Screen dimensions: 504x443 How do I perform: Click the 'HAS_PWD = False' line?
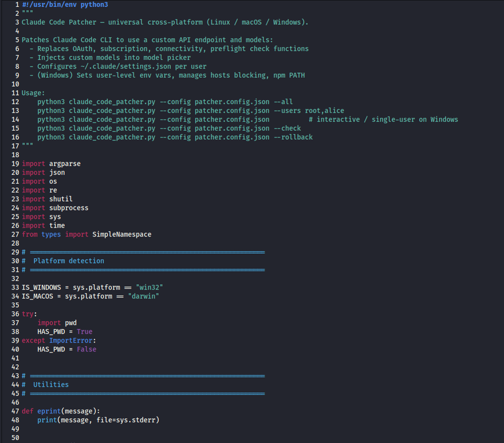[67, 349]
